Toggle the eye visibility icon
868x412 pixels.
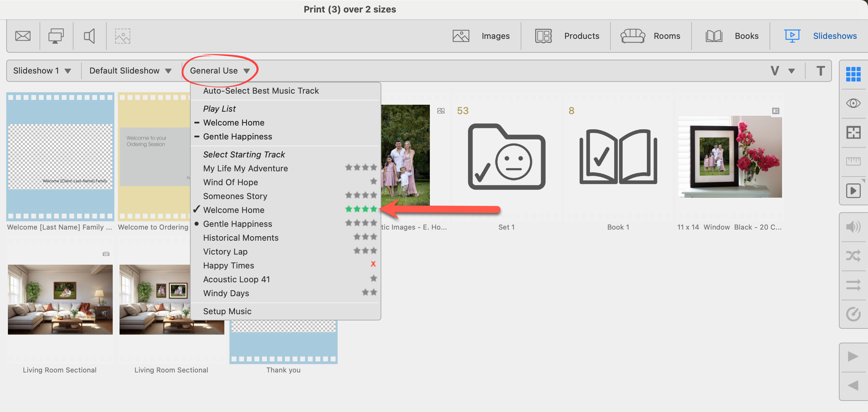[x=853, y=103]
